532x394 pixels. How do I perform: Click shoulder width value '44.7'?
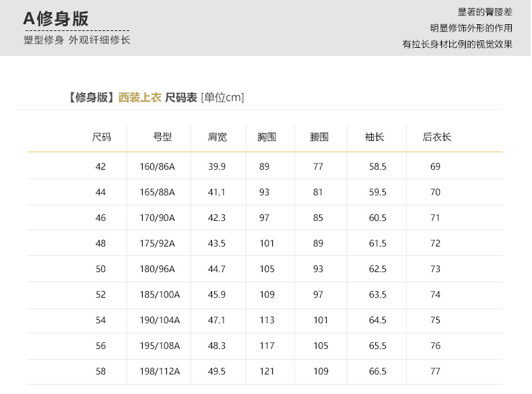click(217, 269)
